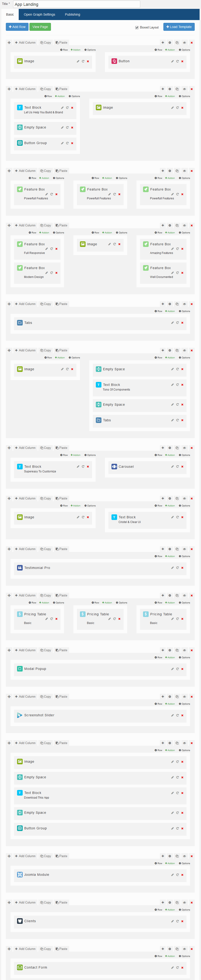The height and width of the screenshot is (980, 201).
Task: Open settings gear for Joomla Module row
Action: pyautogui.click(x=170, y=856)
